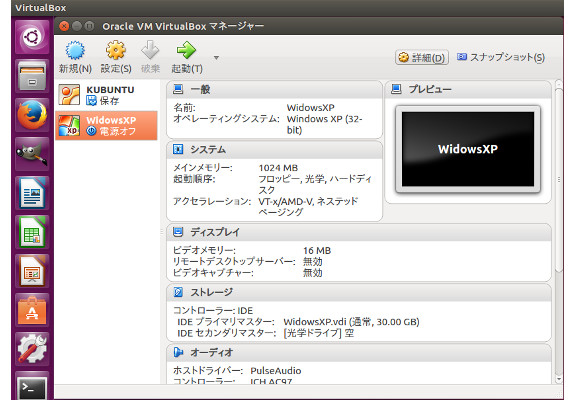Click the 16 MB video memory value
Screen dimensions: 575x400
click(317, 250)
